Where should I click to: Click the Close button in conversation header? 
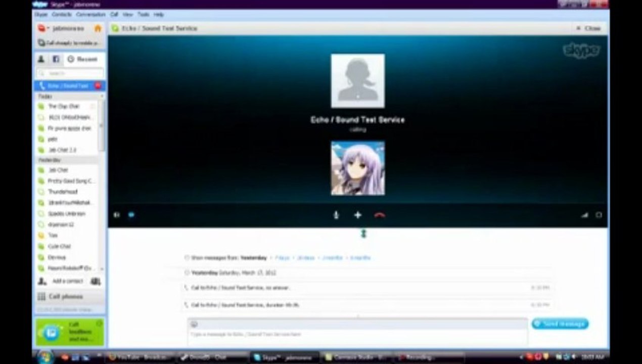pyautogui.click(x=588, y=28)
